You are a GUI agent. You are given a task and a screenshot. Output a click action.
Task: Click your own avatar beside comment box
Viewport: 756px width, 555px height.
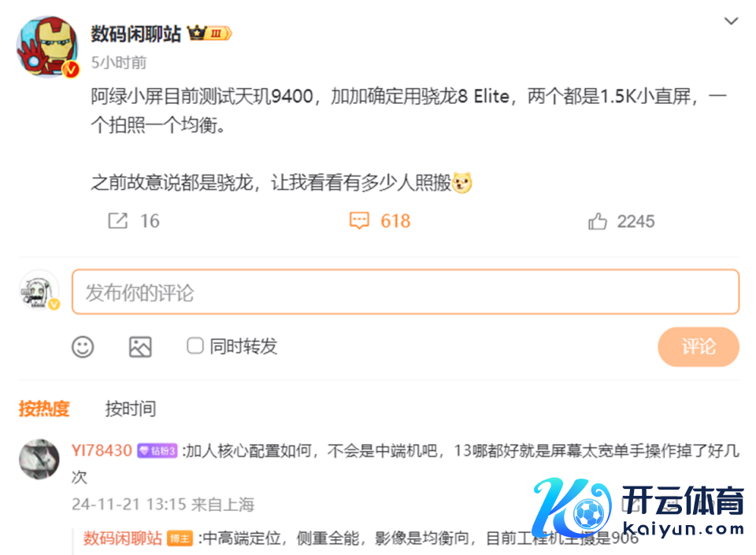(x=39, y=290)
